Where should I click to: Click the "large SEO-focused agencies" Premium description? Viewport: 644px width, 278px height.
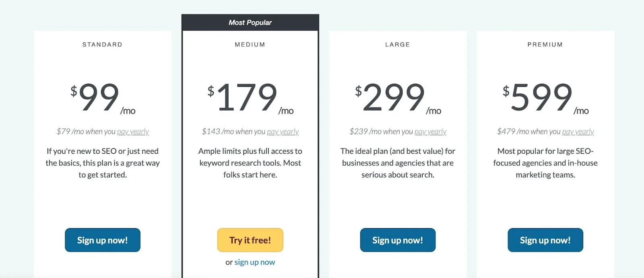click(545, 163)
